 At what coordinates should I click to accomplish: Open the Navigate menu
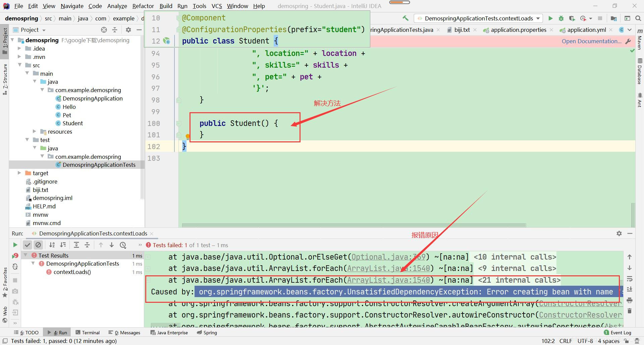(72, 6)
